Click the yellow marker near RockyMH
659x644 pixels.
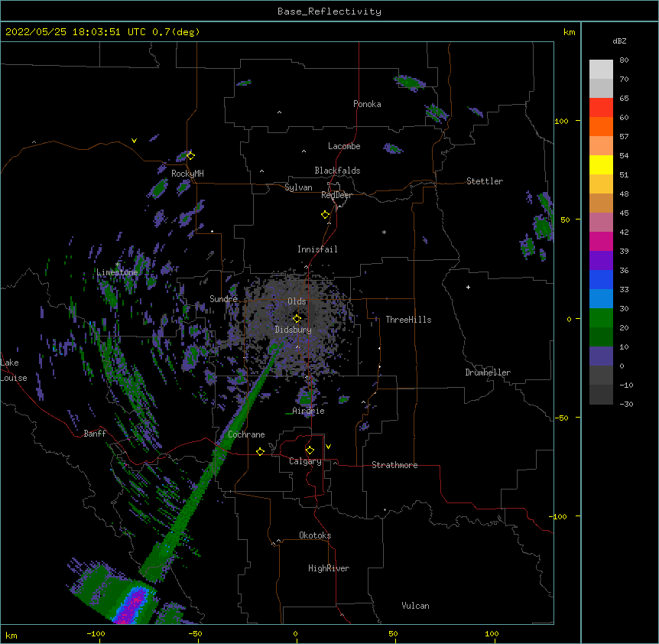pyautogui.click(x=190, y=155)
